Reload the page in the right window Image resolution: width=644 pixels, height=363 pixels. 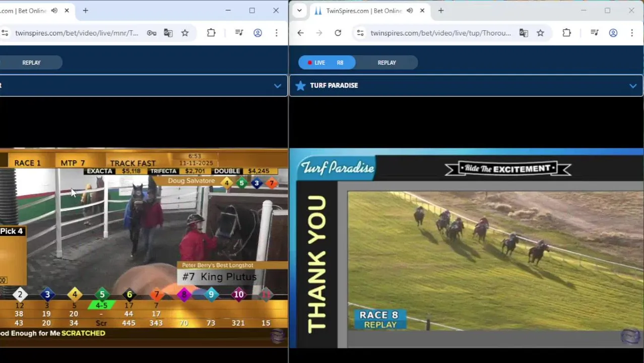click(338, 33)
